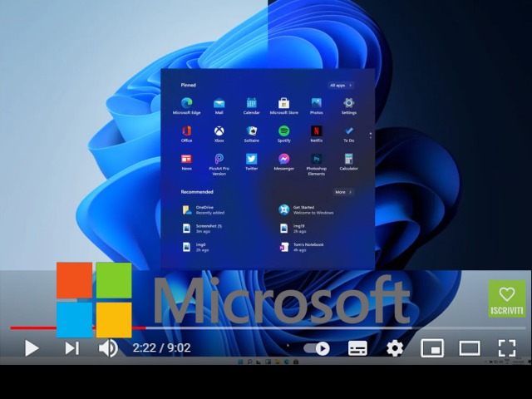Switch to theater mode
Image resolution: width=532 pixels, height=399 pixels.
coord(470,348)
